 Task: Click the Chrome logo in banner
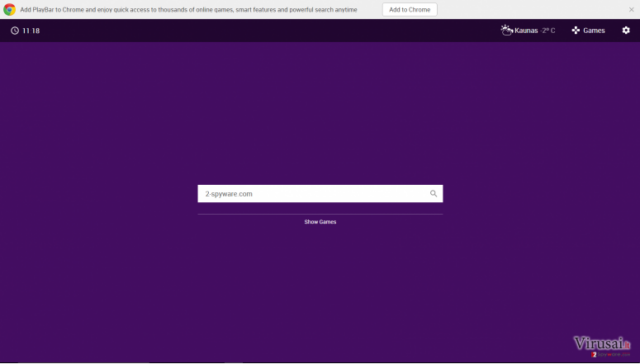9,9
